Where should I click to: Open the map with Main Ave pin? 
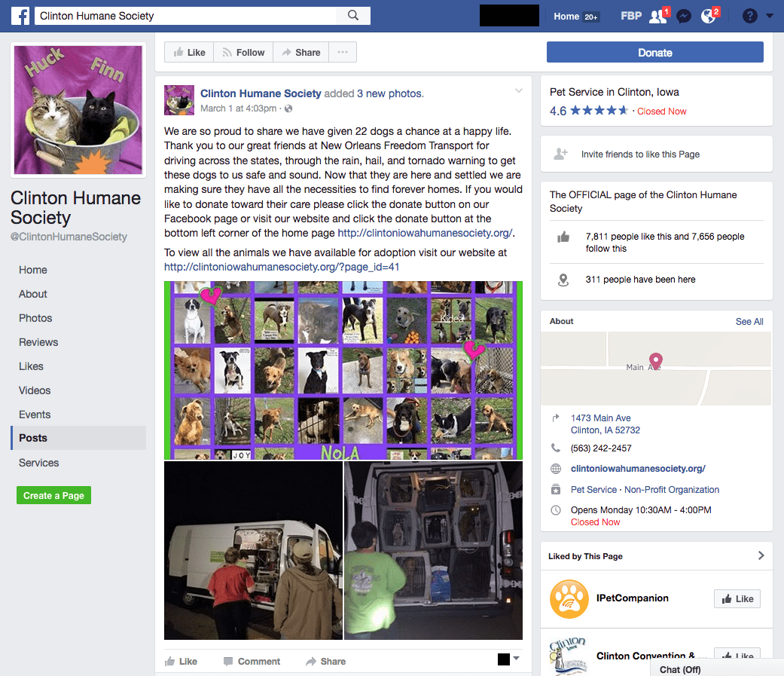(656, 369)
